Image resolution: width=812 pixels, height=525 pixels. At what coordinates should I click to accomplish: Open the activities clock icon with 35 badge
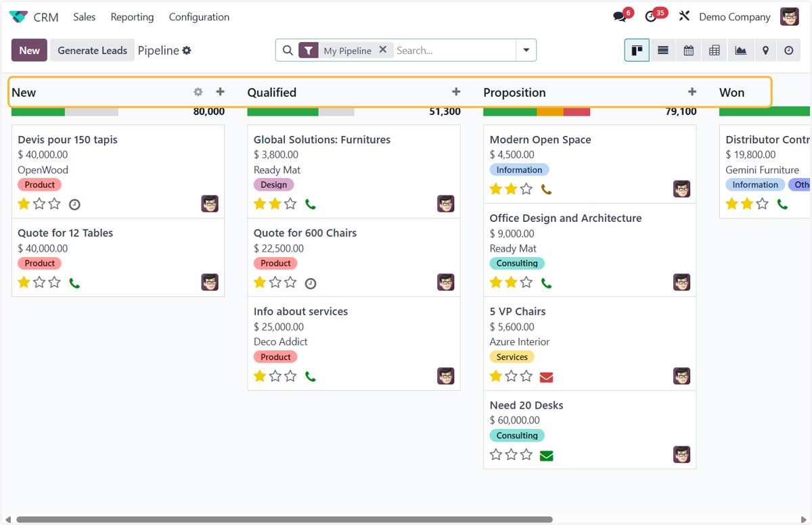(x=651, y=17)
